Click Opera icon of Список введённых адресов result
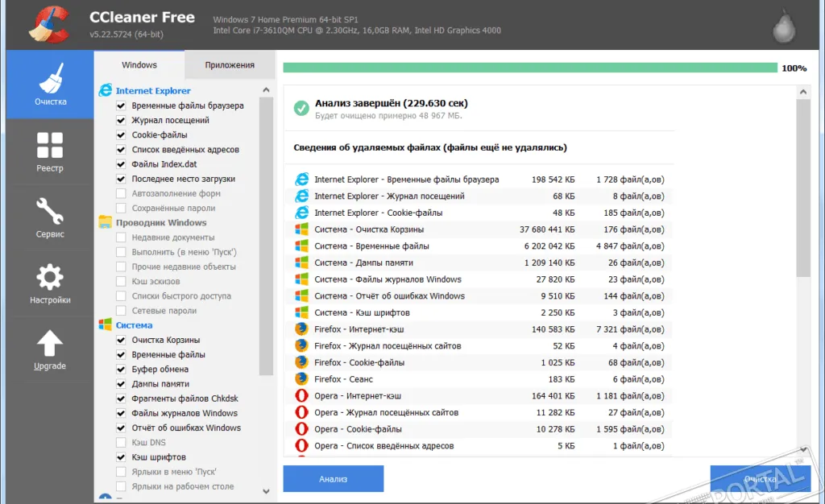Image resolution: width=825 pixels, height=504 pixels. (301, 446)
